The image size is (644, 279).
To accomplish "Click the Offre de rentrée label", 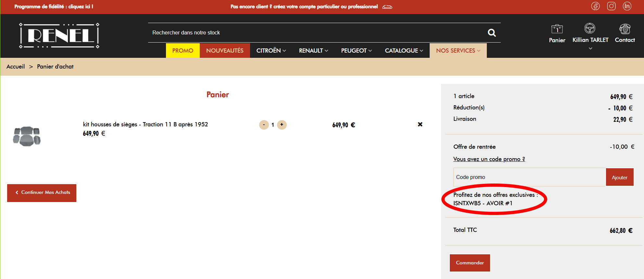I will pyautogui.click(x=474, y=147).
